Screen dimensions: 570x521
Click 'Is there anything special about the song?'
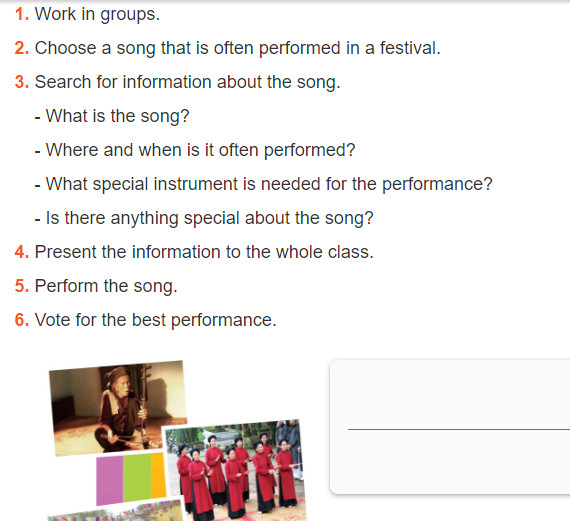(x=210, y=219)
